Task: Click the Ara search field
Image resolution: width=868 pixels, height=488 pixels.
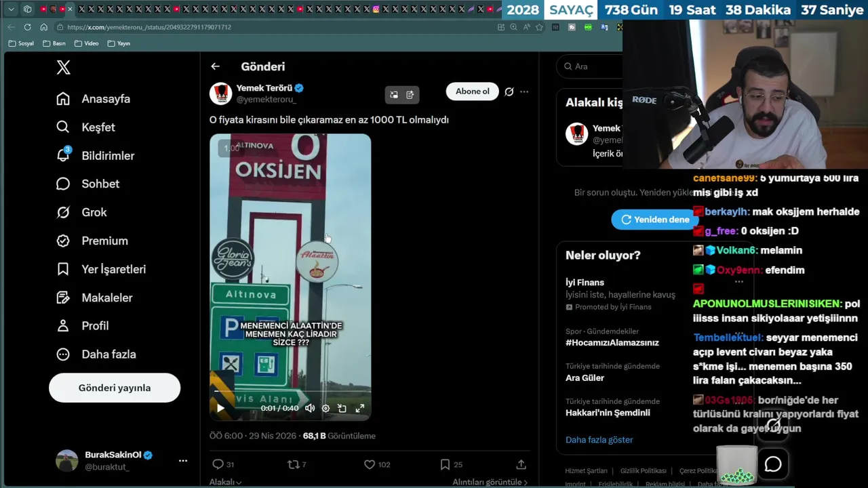Action: tap(590, 66)
